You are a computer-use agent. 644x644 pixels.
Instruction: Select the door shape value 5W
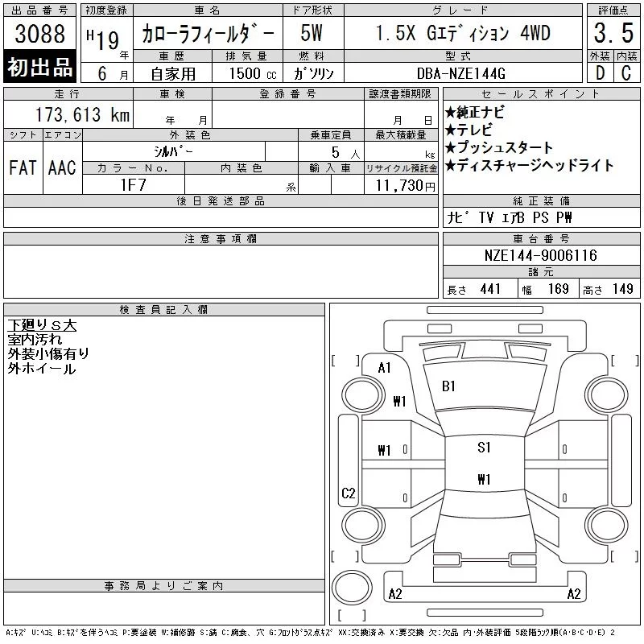(312, 33)
